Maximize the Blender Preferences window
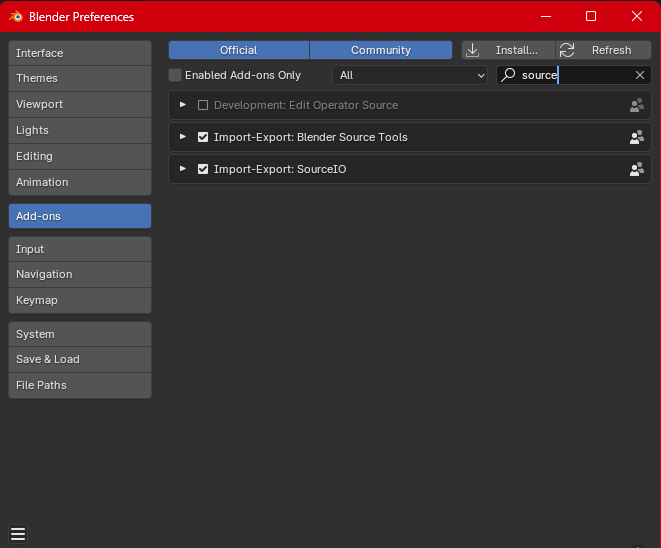 [x=591, y=16]
